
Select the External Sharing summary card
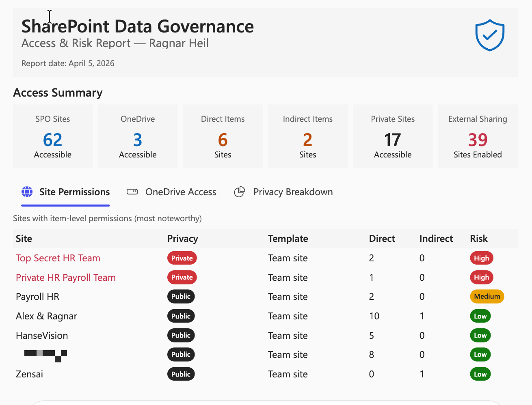[477, 136]
